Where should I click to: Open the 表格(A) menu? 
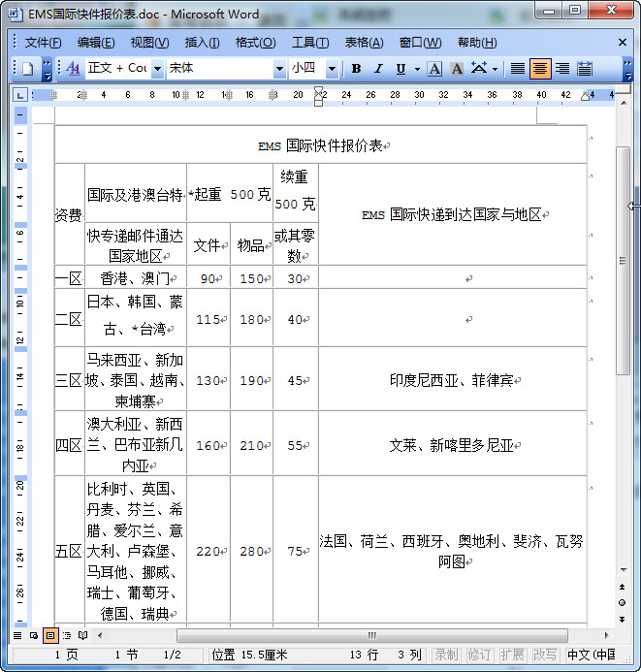364,43
